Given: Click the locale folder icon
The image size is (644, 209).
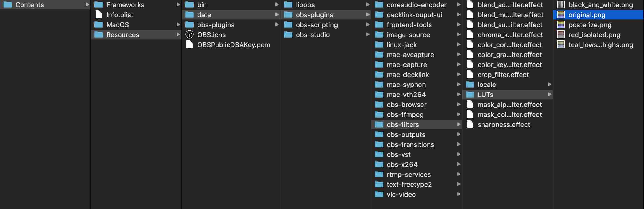Looking at the screenshot, I should tap(470, 85).
